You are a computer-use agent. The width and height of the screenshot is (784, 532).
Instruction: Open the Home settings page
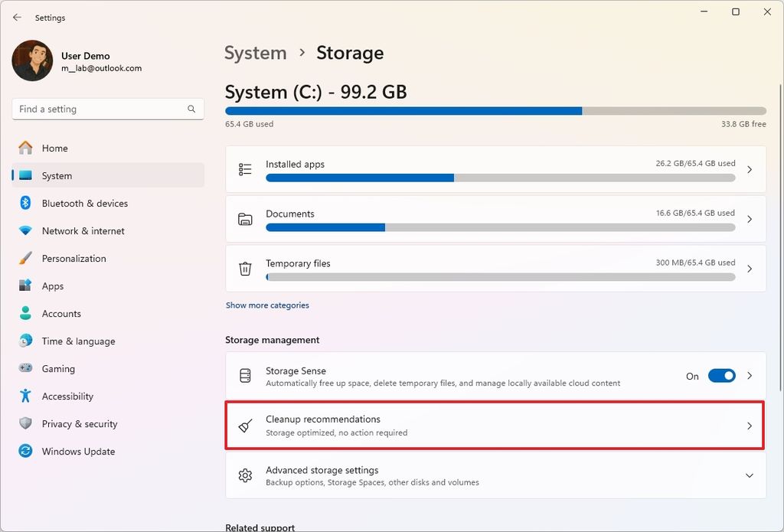coord(108,148)
